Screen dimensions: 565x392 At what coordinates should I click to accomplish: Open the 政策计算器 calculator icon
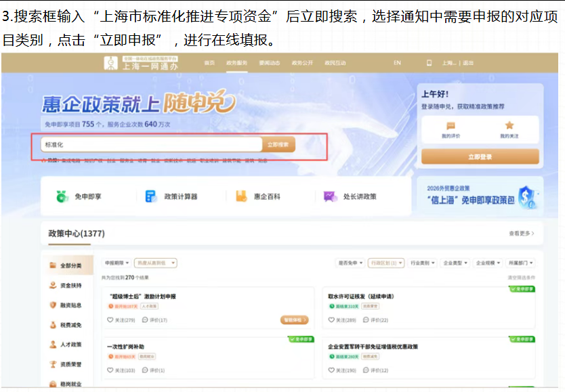(x=150, y=196)
